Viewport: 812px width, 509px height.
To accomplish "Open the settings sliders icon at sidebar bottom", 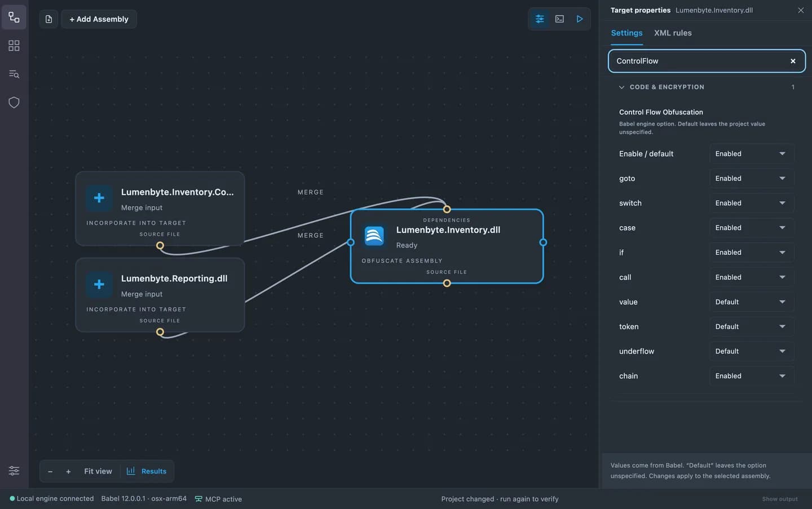I will pyautogui.click(x=14, y=471).
